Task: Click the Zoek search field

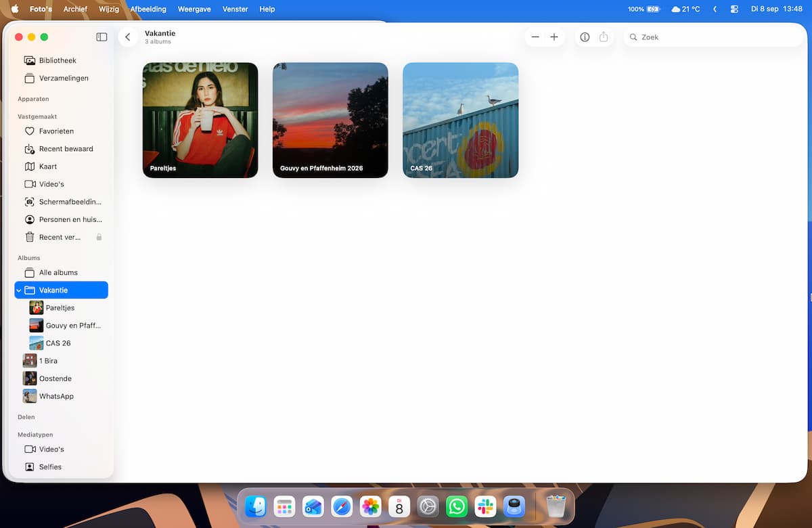Action: (714, 37)
